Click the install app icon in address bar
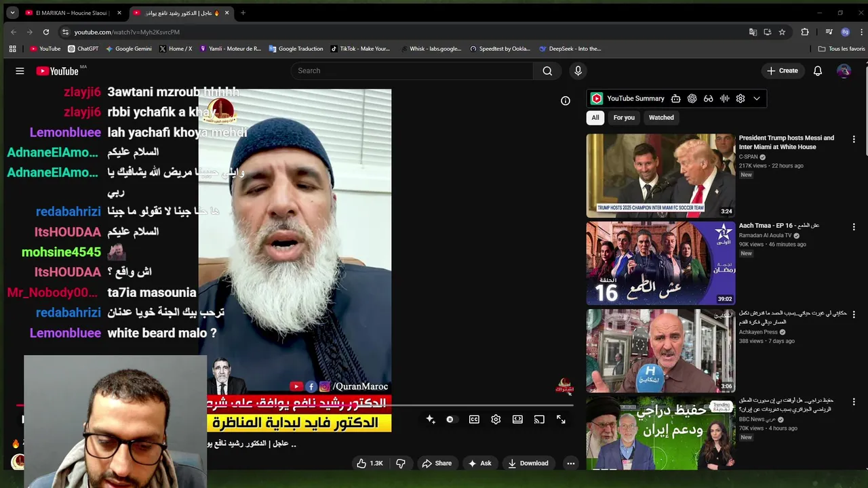This screenshot has width=868, height=488. pos(768,32)
